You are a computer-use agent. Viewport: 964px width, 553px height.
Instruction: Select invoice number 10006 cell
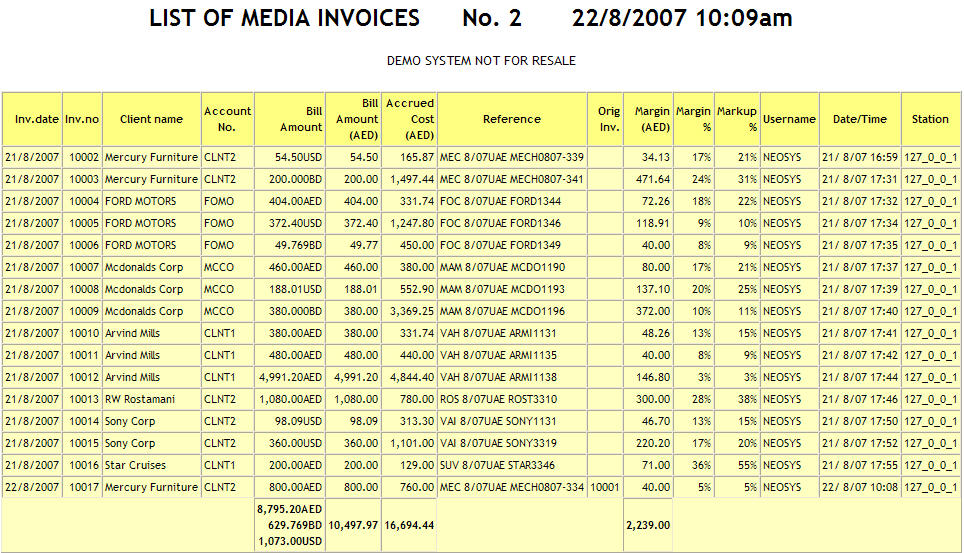click(x=82, y=245)
